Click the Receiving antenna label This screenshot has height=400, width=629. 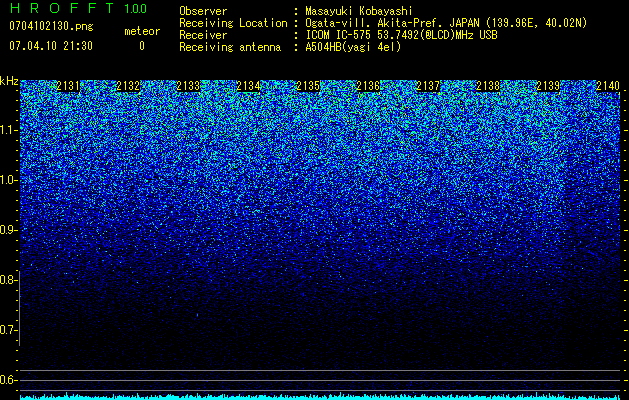pos(230,47)
